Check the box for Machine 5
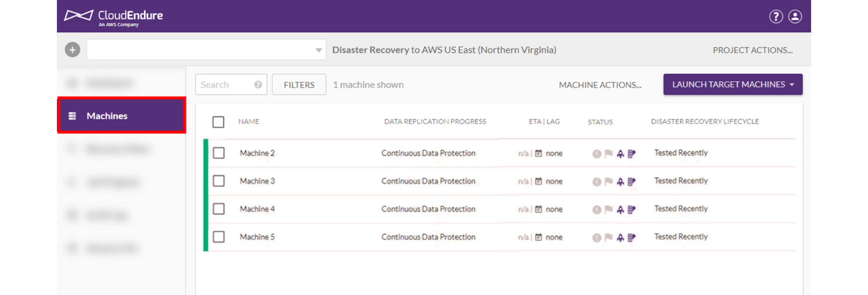The width and height of the screenshot is (868, 295). [219, 236]
